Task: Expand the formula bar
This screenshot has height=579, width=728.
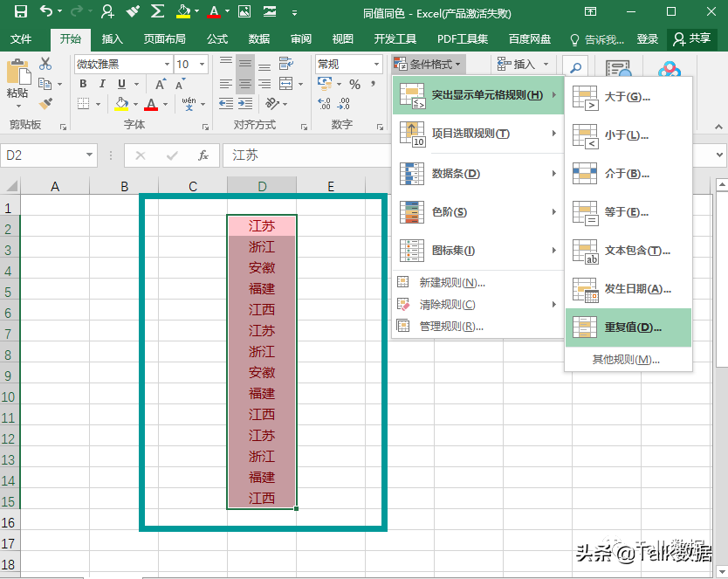Action: [719, 155]
